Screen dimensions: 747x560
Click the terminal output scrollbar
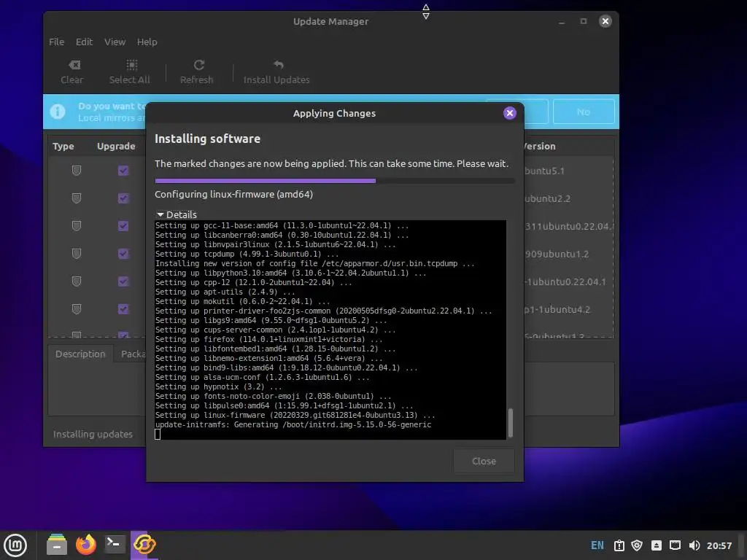point(510,422)
